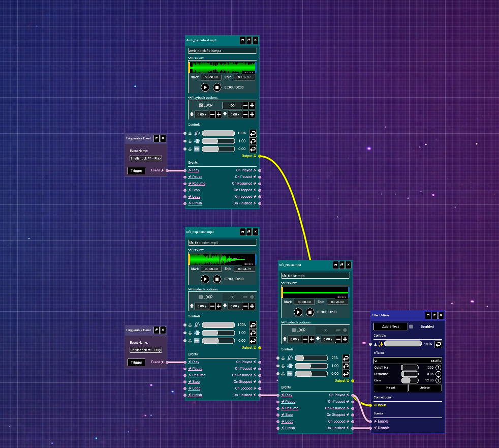
Task: Enable LOOP on the Sfx_Noise node
Action: [x=294, y=330]
